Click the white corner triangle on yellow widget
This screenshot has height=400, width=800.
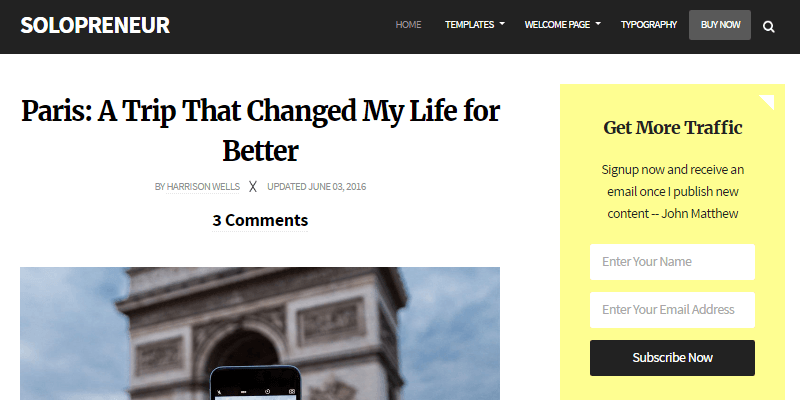[x=769, y=99]
